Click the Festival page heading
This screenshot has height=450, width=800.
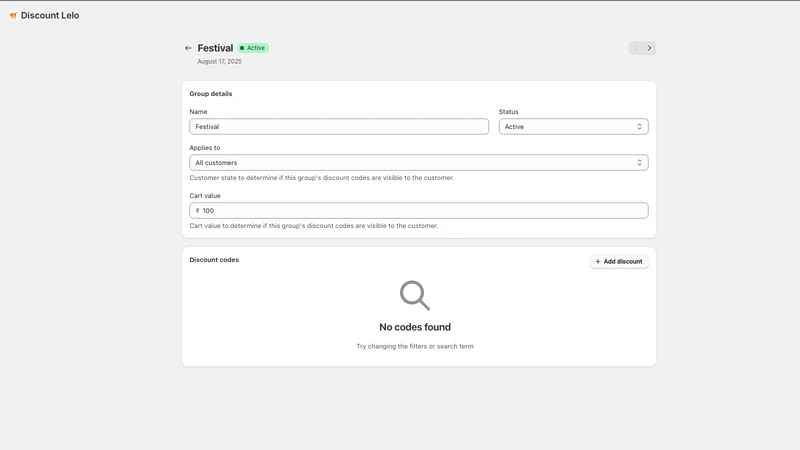[215, 48]
